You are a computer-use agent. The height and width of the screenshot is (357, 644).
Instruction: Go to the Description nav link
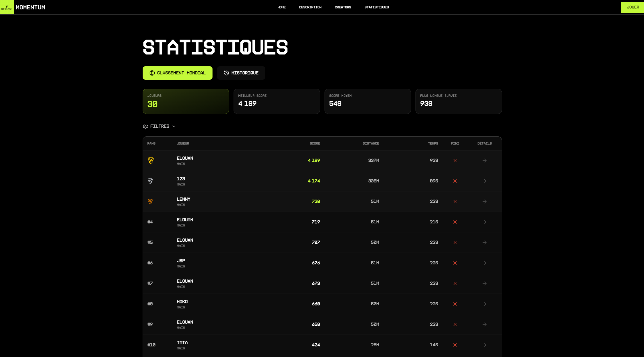click(310, 7)
